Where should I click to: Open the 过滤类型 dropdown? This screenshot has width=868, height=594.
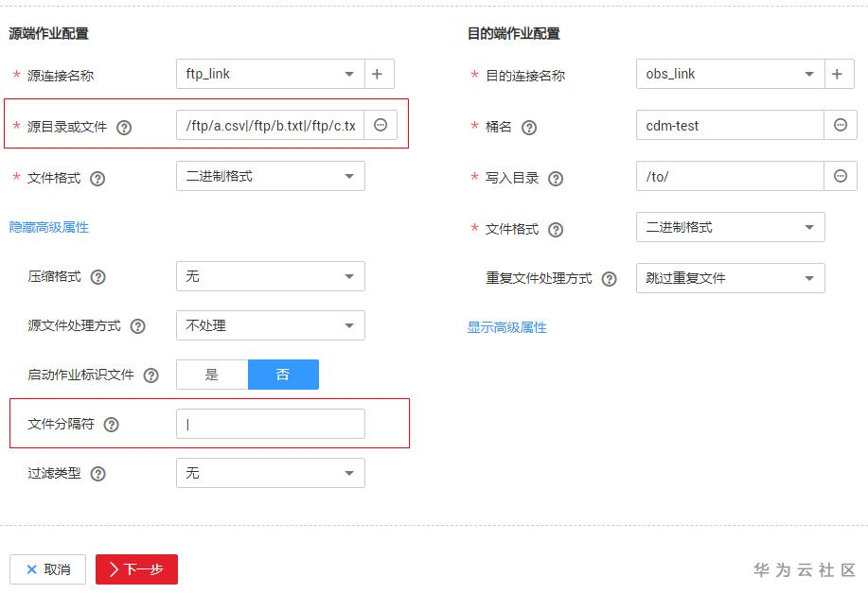pos(271,473)
